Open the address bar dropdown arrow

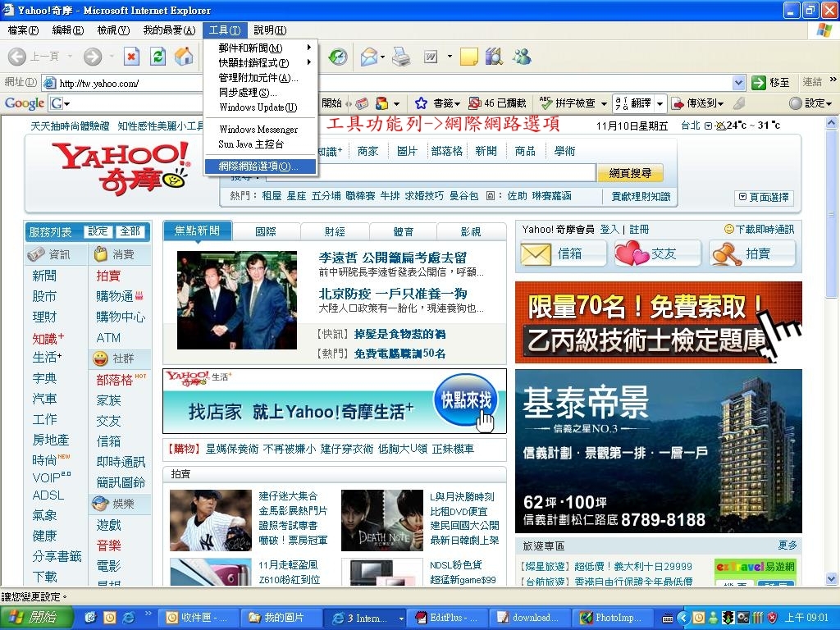[x=739, y=83]
